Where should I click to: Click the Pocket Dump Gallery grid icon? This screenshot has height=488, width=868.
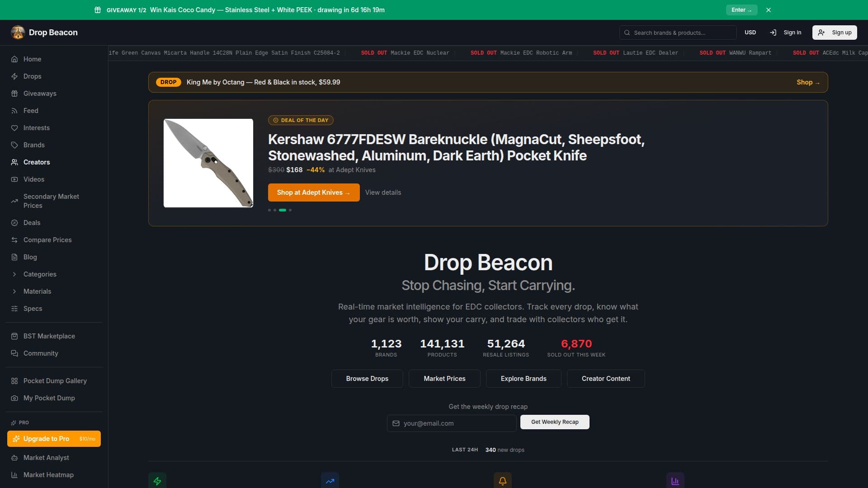14,381
